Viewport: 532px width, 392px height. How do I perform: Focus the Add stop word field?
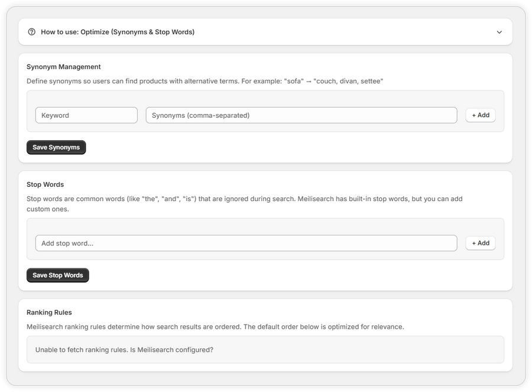(246, 244)
